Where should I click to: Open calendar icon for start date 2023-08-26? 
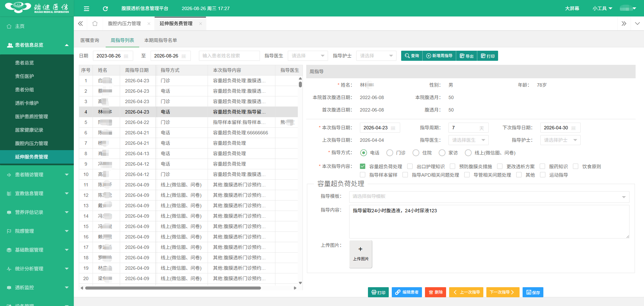[126, 56]
